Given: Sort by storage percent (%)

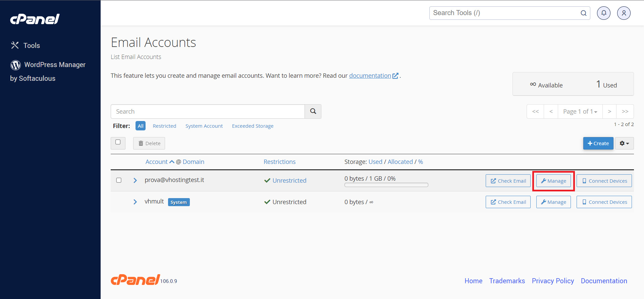Looking at the screenshot, I should pos(421,162).
